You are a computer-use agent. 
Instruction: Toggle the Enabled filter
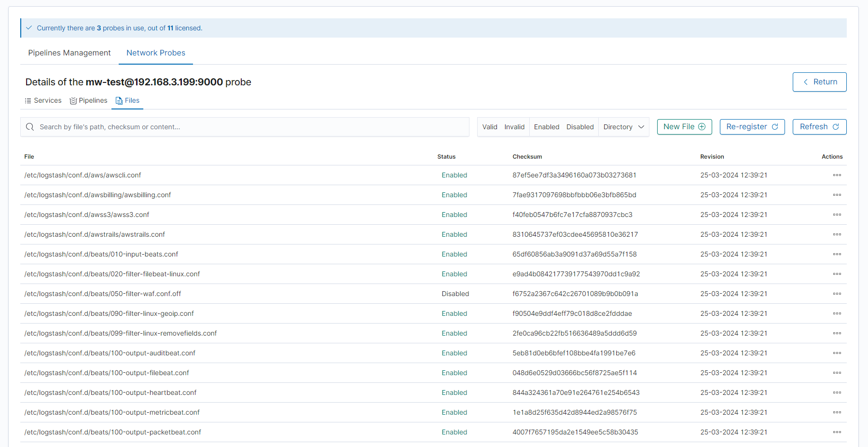pos(546,127)
